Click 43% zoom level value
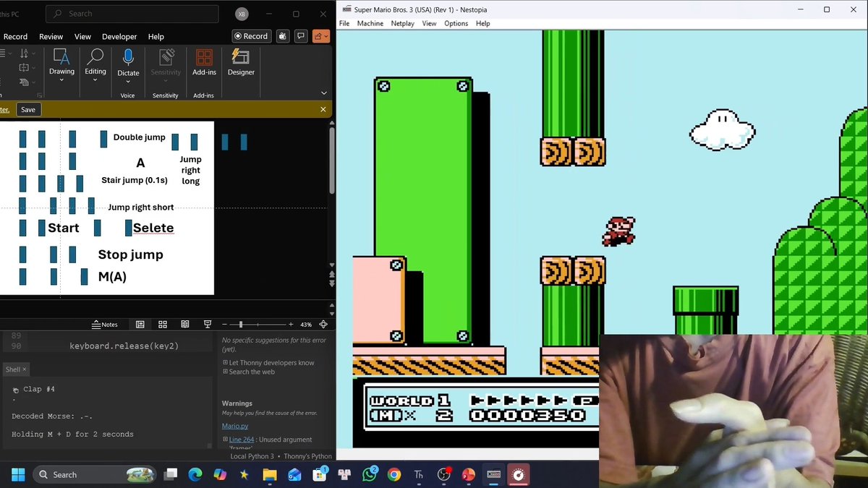868x488 pixels. click(x=306, y=325)
